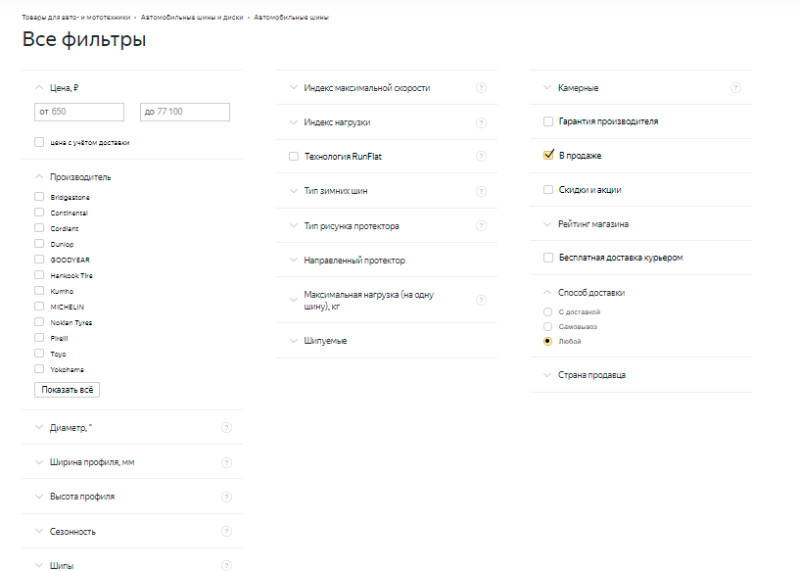Click help icon beside Индекс нагрузки

click(481, 122)
